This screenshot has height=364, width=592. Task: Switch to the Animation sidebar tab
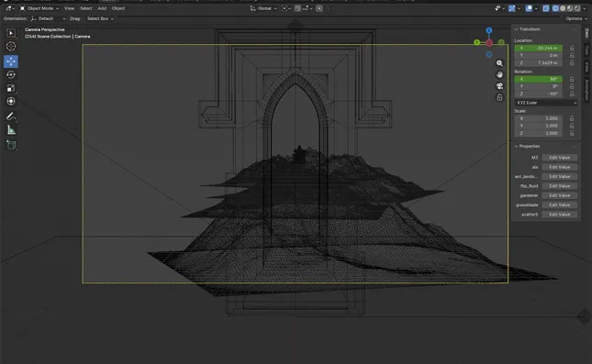586,90
